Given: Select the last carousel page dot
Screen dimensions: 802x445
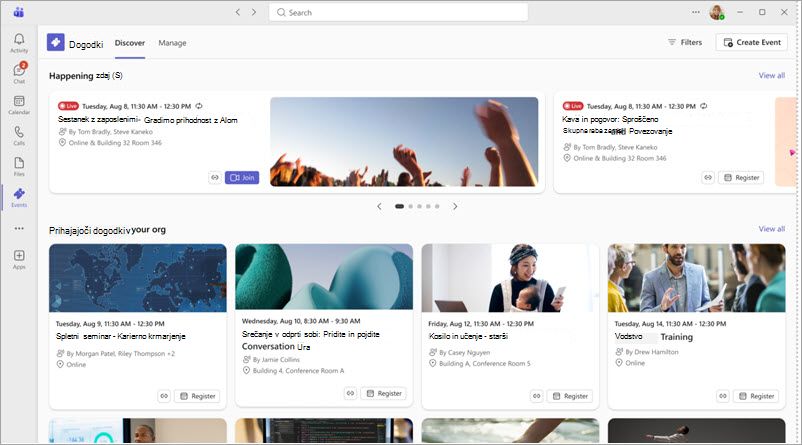Looking at the screenshot, I should click(437, 207).
